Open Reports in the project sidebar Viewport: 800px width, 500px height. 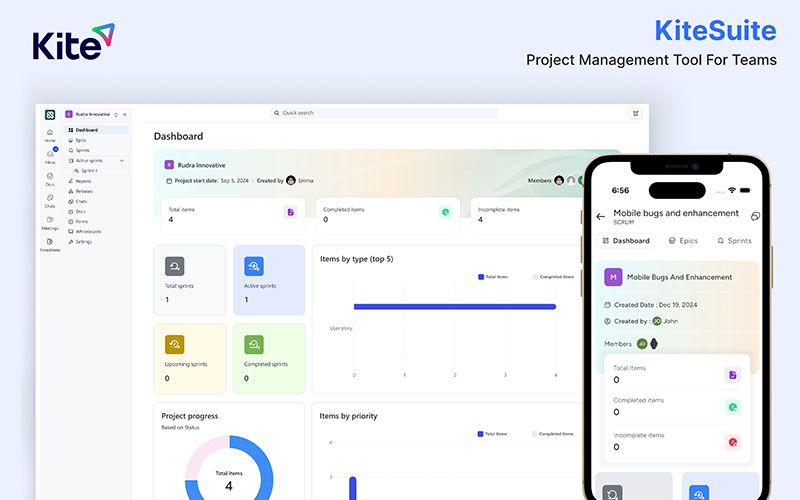pyautogui.click(x=80, y=181)
